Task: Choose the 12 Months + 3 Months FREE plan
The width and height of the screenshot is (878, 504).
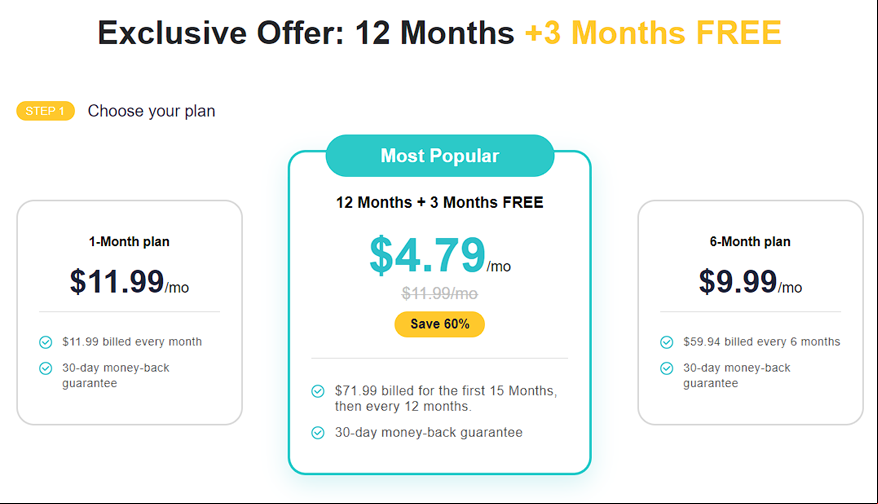Action: [x=440, y=312]
